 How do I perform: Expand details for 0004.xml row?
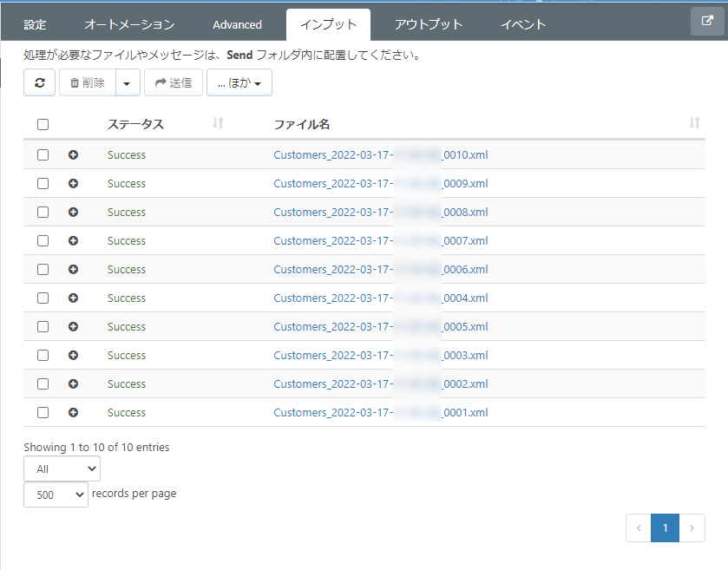[x=73, y=298]
